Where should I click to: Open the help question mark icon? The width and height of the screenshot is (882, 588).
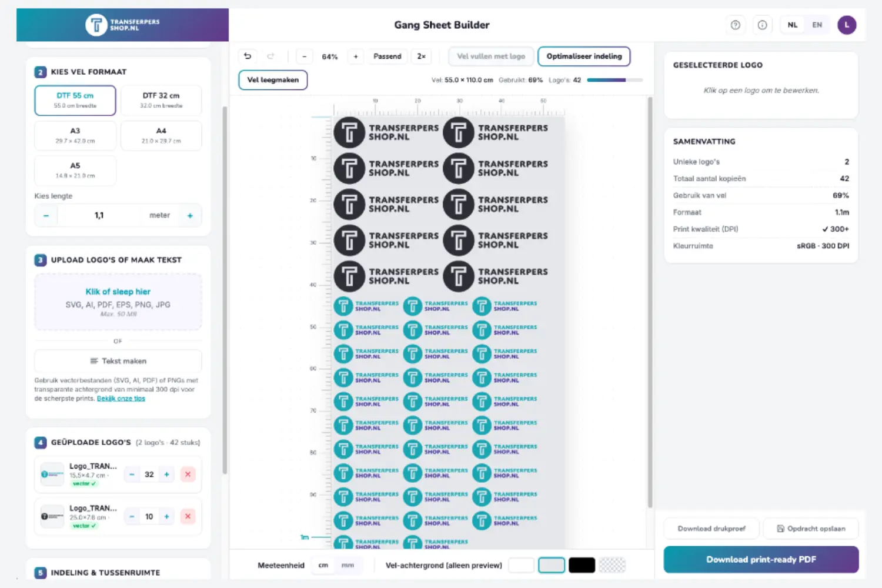coord(736,25)
